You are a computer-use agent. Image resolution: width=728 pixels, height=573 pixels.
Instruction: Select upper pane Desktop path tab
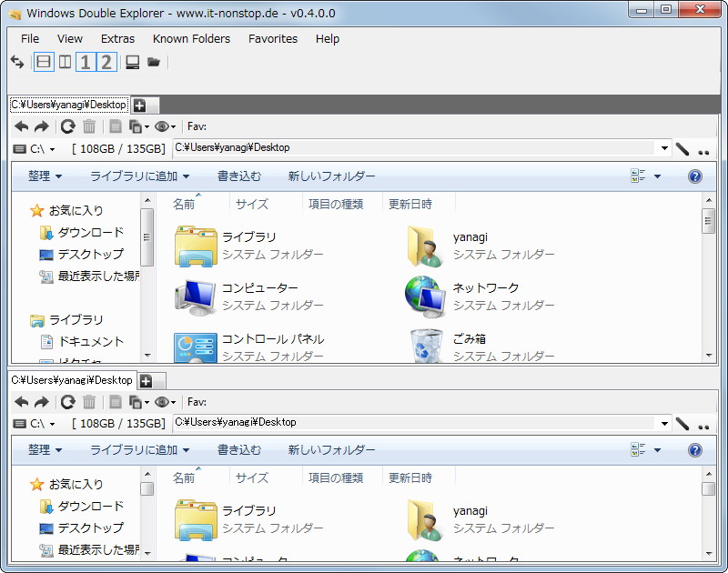[x=69, y=105]
